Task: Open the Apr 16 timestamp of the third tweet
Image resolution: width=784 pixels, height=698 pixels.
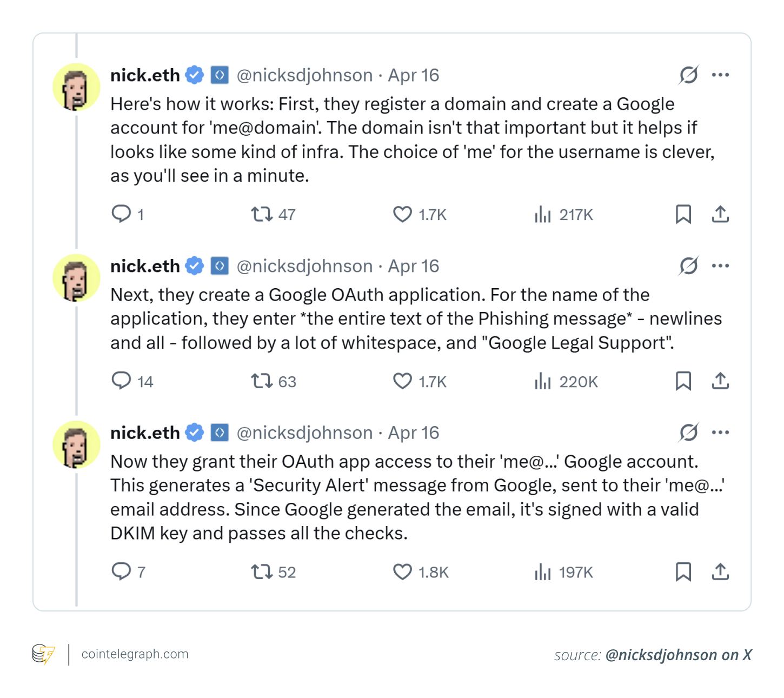Action: click(x=414, y=433)
